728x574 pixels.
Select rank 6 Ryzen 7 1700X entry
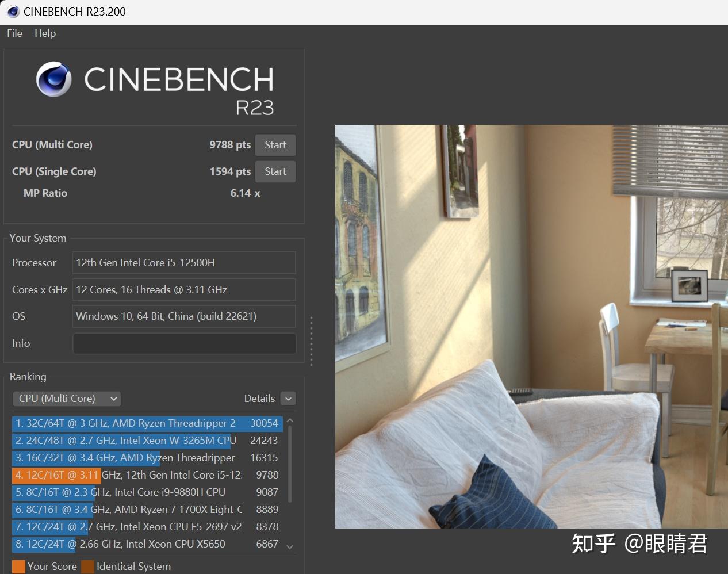tap(147, 510)
